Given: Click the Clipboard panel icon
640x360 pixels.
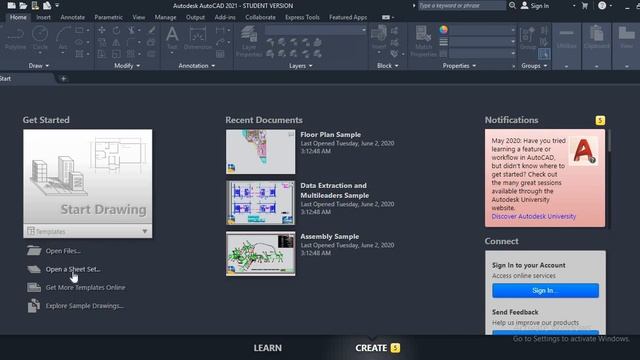Looking at the screenshot, I should (x=596, y=38).
